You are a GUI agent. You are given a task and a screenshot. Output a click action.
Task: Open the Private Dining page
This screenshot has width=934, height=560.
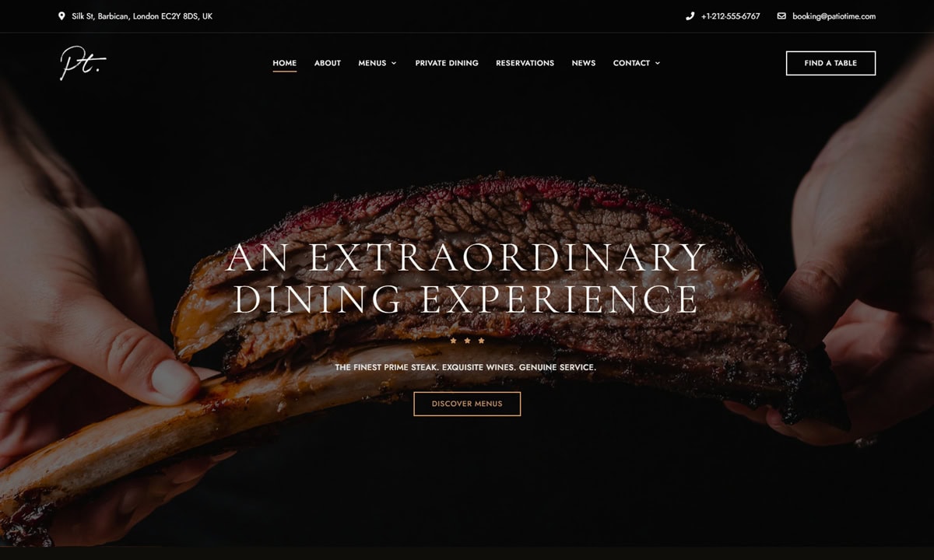(x=447, y=63)
